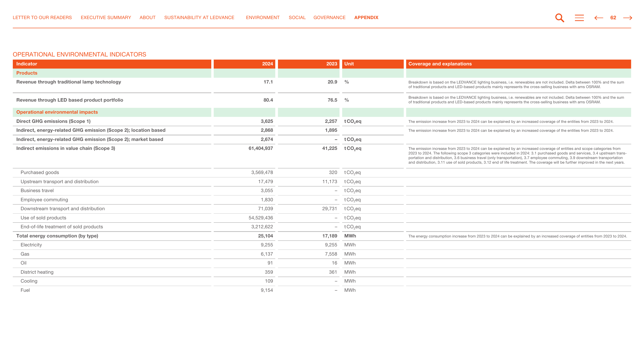
Task: Navigate to About section
Action: click(148, 17)
